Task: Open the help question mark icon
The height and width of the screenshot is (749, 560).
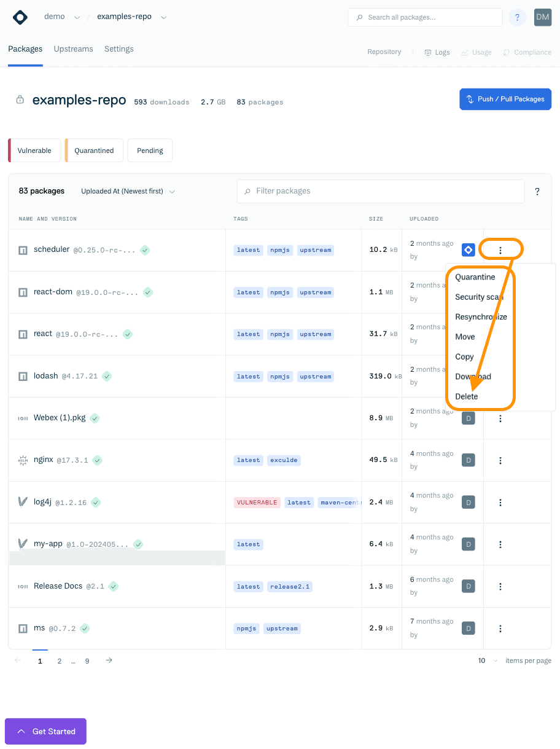Action: (x=517, y=17)
